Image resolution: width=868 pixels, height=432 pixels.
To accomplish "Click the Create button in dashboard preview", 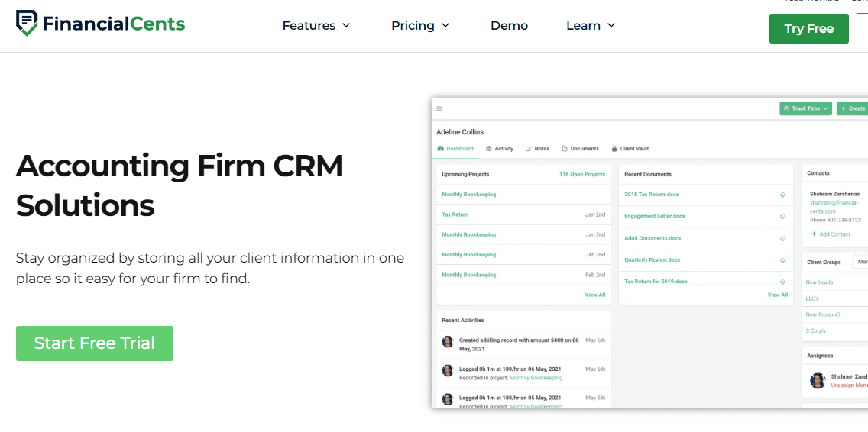I will pyautogui.click(x=853, y=108).
